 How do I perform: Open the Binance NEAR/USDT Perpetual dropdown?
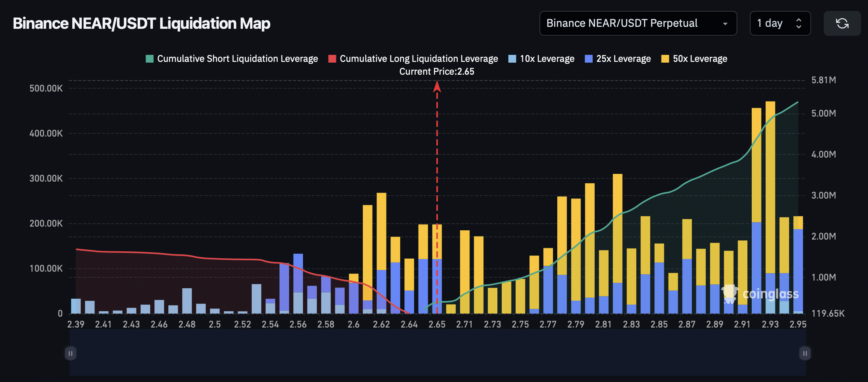tap(638, 24)
